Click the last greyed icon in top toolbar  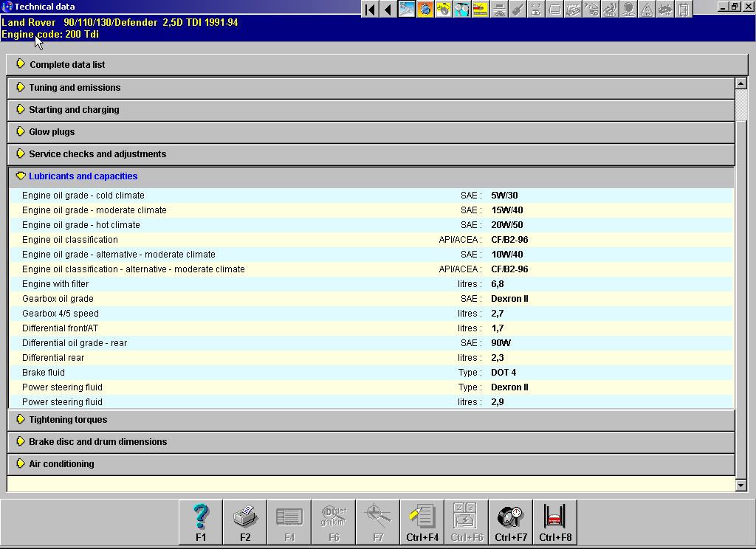[x=684, y=9]
